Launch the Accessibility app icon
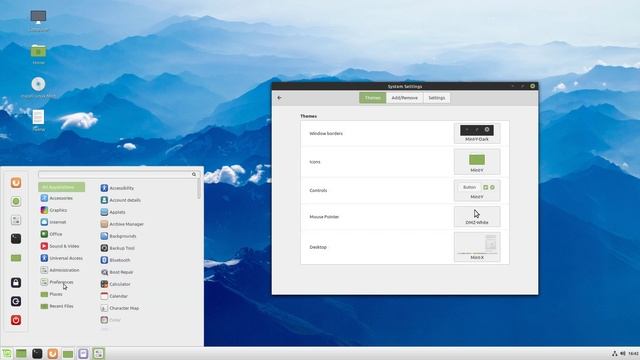This screenshot has height=360, width=640. (x=104, y=188)
